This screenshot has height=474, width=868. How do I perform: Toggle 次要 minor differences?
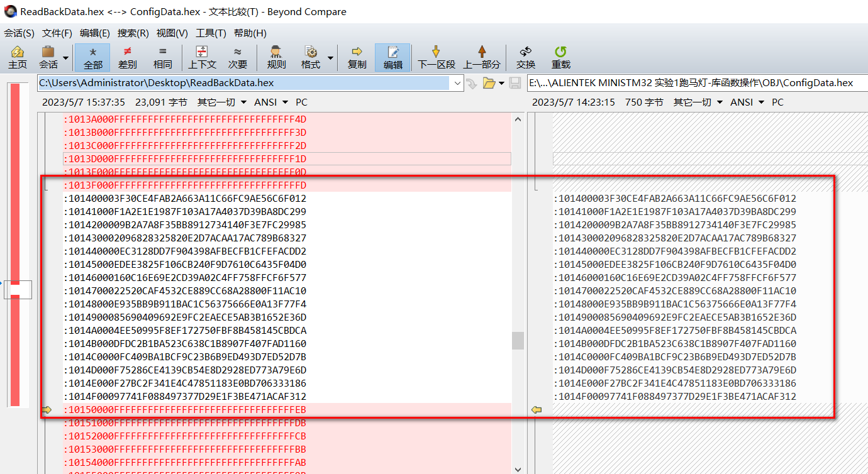pyautogui.click(x=237, y=57)
